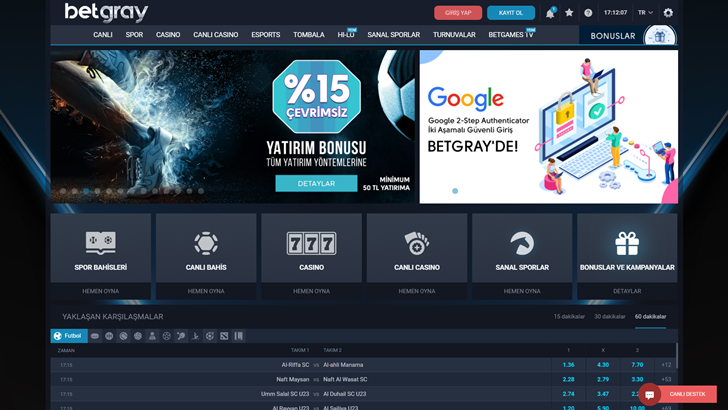Open live support chat bubble icon
Screen dimensions: 728x410
(650, 394)
